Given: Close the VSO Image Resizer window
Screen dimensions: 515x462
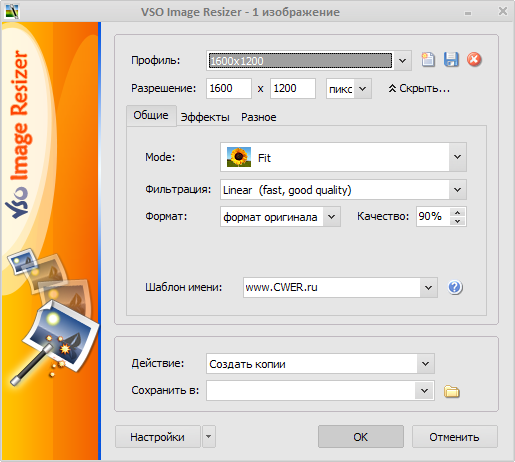Looking at the screenshot, I should tap(502, 12).
